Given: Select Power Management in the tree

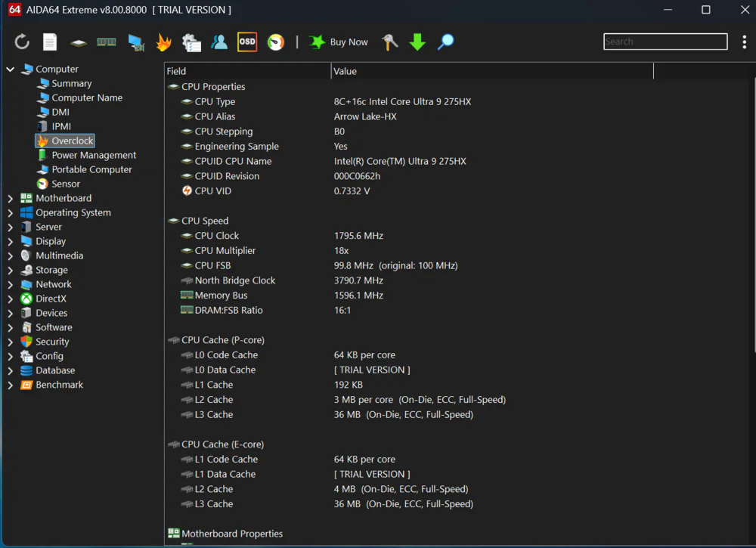Looking at the screenshot, I should click(94, 155).
